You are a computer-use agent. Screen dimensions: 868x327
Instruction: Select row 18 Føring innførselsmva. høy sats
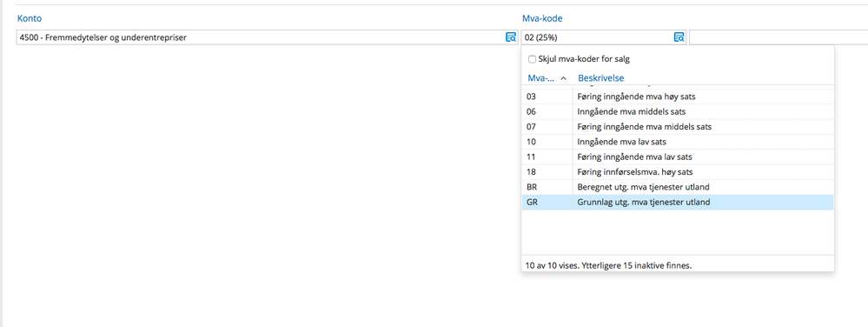tap(678, 172)
